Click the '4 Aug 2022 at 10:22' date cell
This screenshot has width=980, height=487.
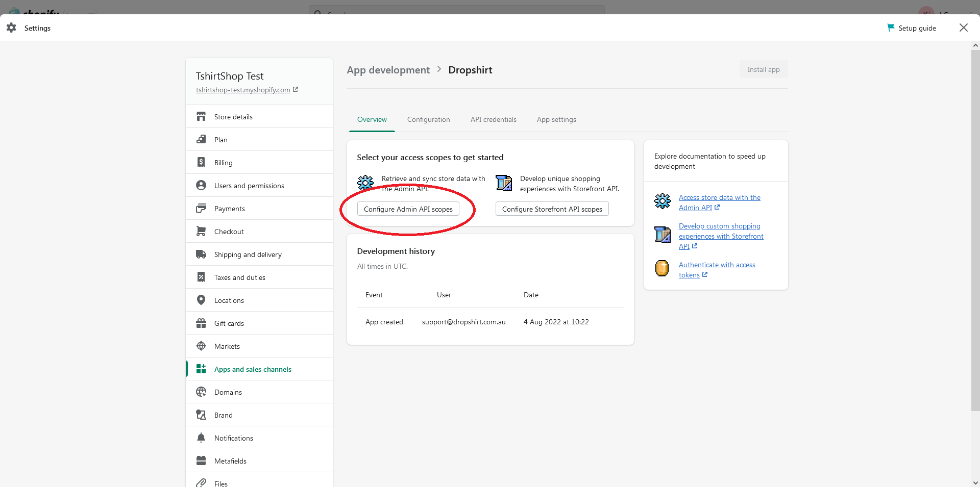click(556, 322)
